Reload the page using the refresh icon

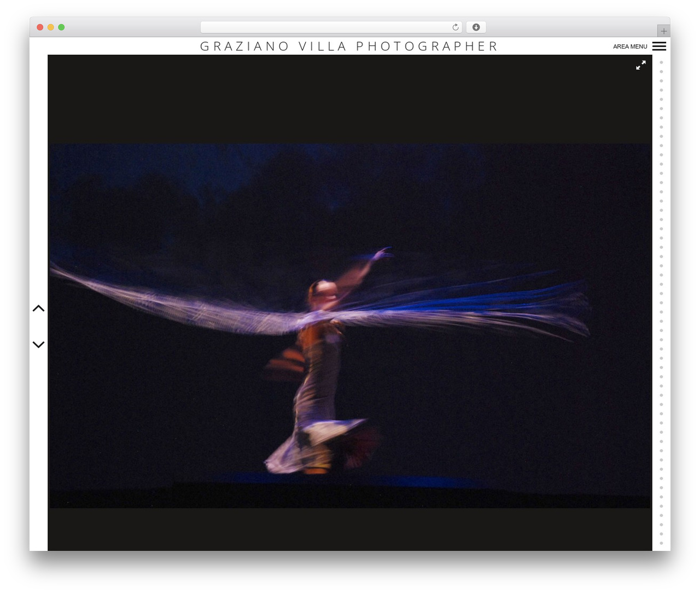click(456, 27)
